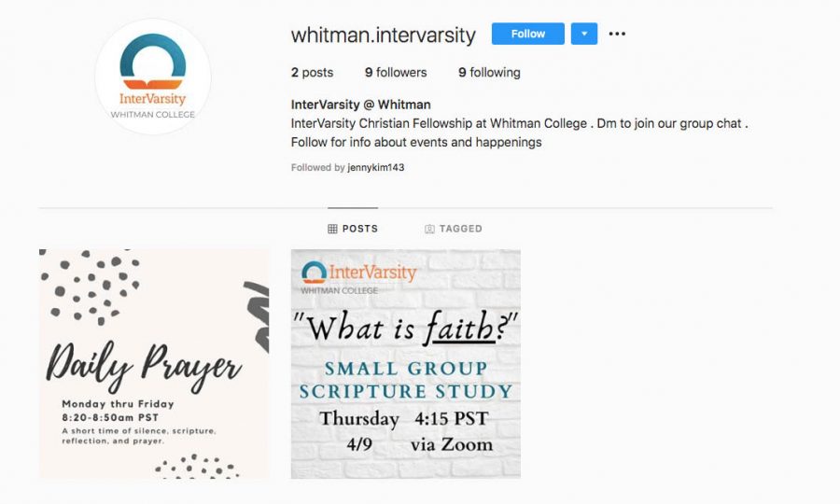Expand the suggested accounts dropdown arrow
840x504 pixels.
pyautogui.click(x=584, y=34)
